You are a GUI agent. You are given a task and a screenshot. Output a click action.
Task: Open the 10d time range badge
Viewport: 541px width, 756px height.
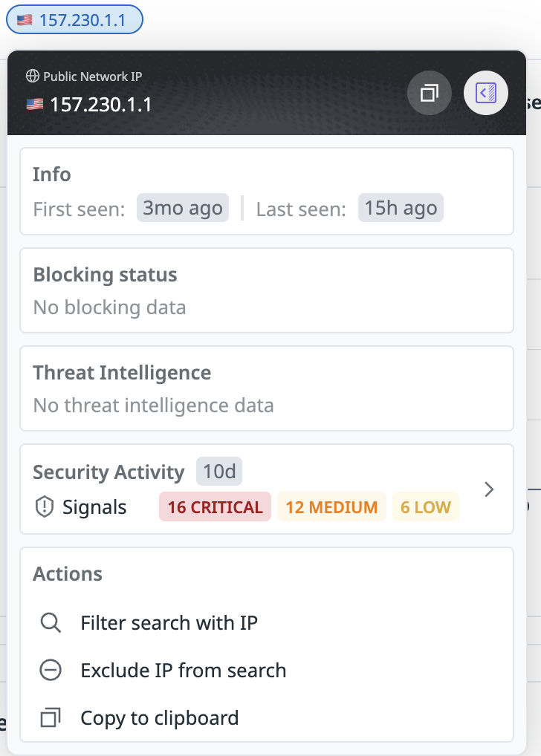click(218, 472)
